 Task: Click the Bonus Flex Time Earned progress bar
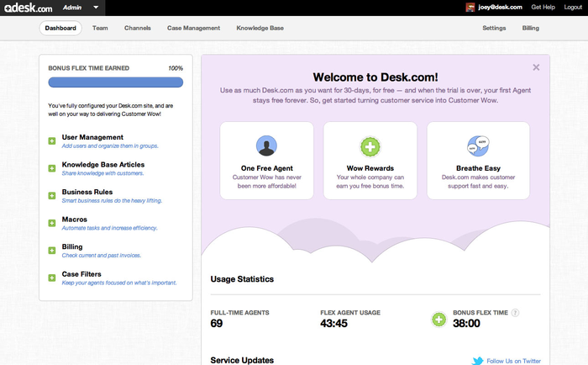coord(116,82)
